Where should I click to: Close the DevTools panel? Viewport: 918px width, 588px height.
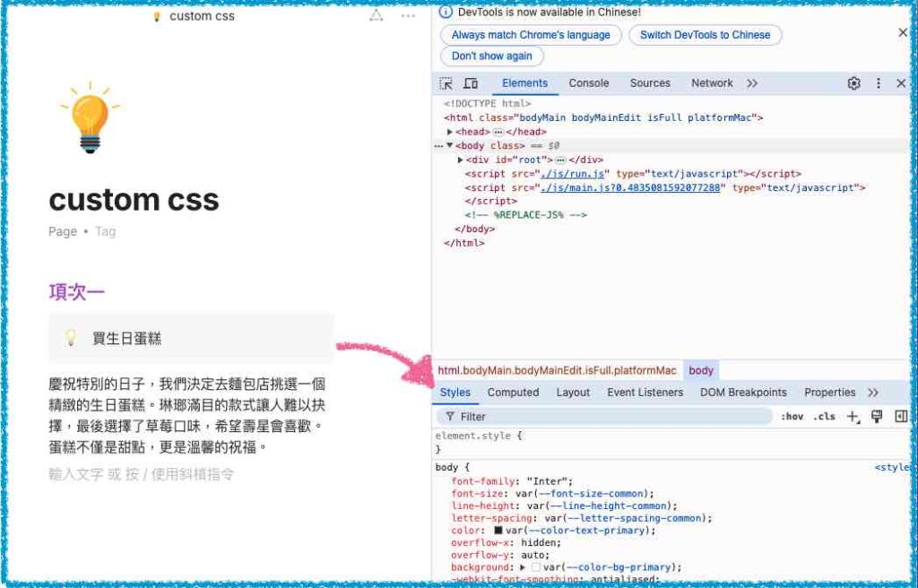(902, 83)
